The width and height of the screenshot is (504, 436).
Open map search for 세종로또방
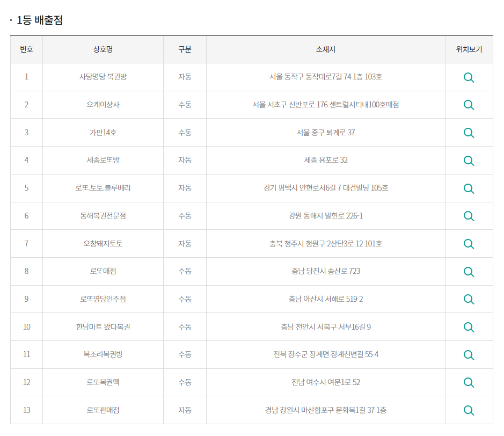pos(469,161)
